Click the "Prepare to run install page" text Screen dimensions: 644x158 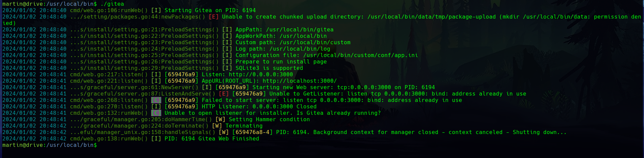point(281,62)
